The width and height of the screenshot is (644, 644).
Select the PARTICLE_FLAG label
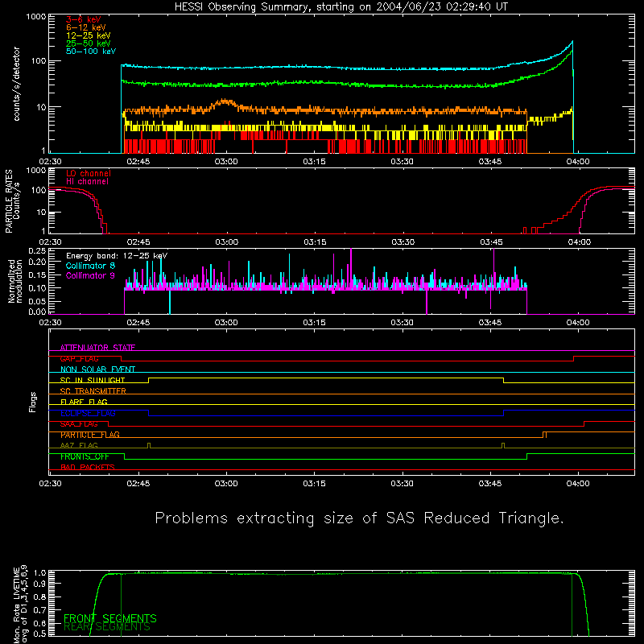(90, 435)
